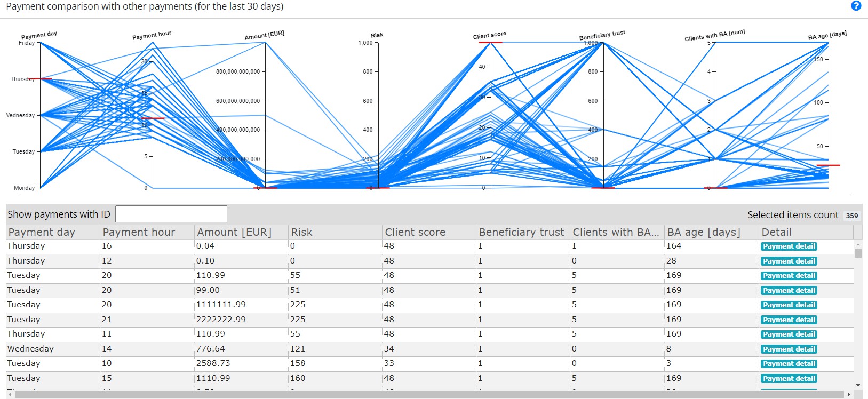Click the horizontal scrollbar left arrow
This screenshot has height=399, width=868.
coord(10,395)
